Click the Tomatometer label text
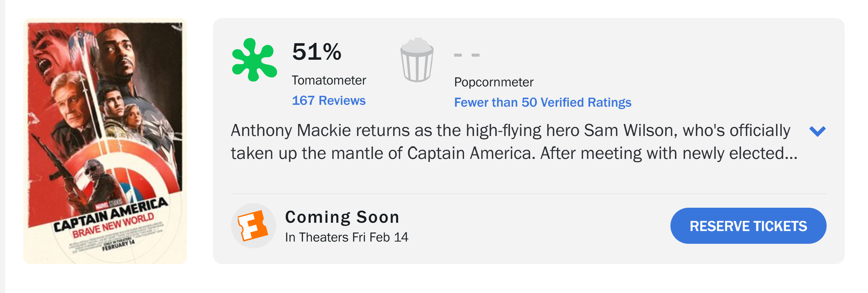Viewport: 868px width, 293px height. 328,80
